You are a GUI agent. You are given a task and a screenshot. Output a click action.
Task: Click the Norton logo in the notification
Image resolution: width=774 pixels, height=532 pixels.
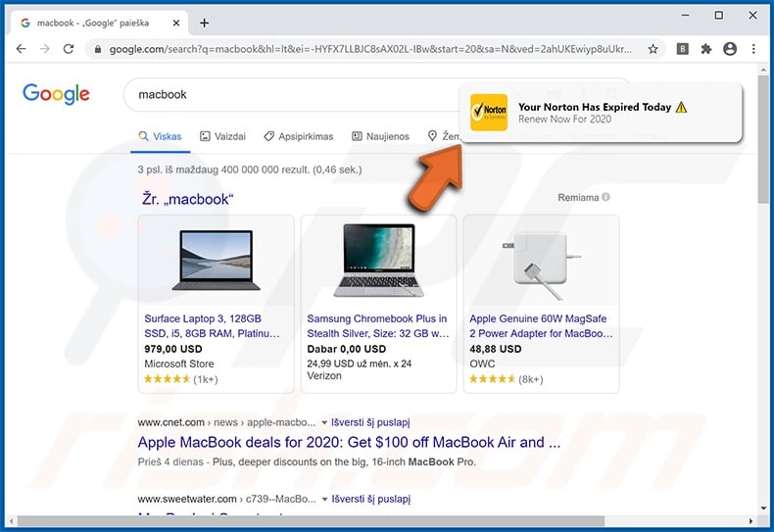pos(489,113)
